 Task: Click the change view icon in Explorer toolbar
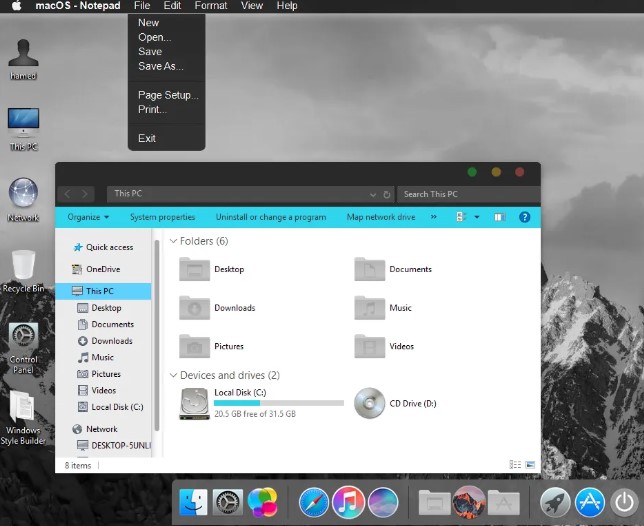tap(461, 217)
